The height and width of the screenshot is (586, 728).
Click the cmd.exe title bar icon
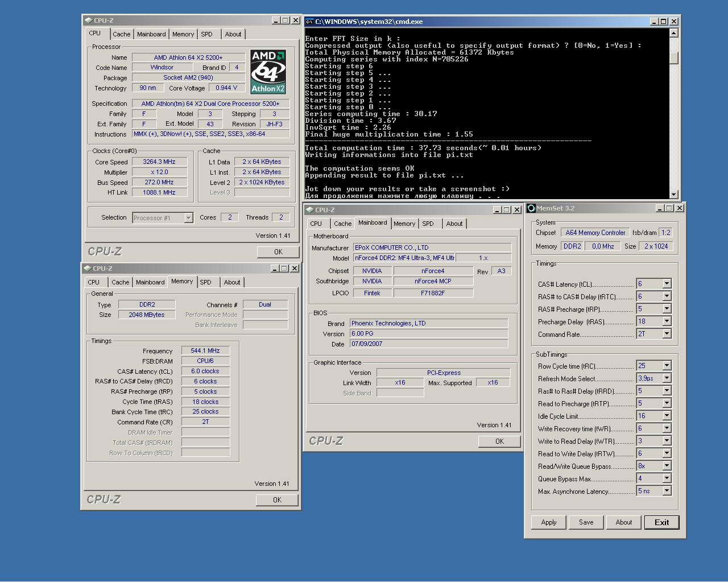[x=309, y=22]
